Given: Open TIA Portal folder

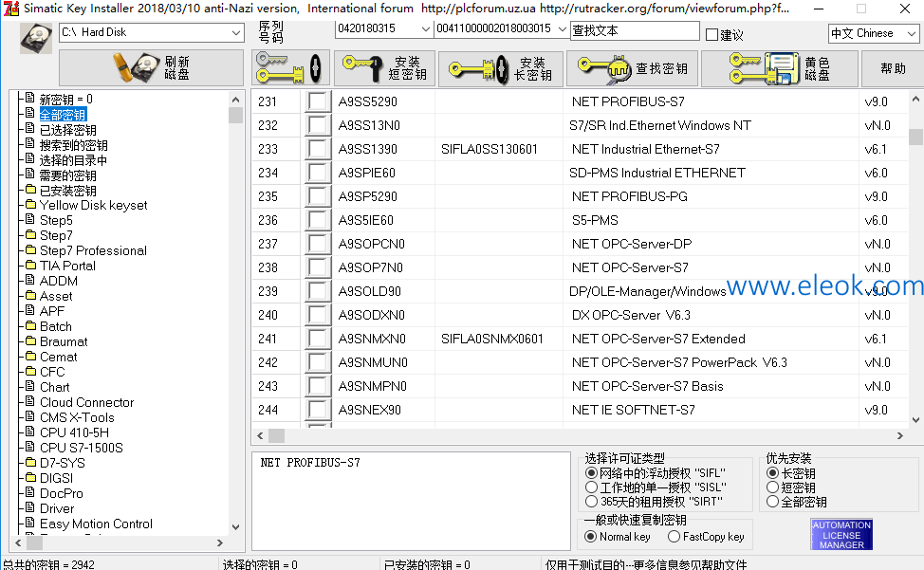Looking at the screenshot, I should click(67, 266).
